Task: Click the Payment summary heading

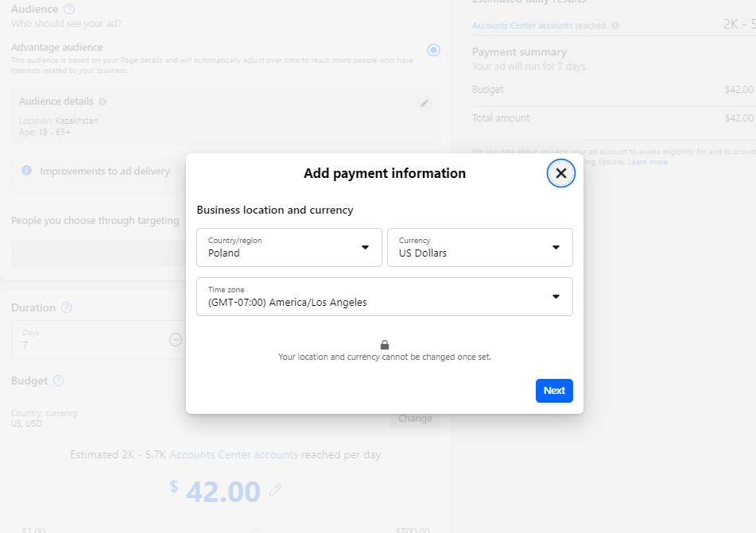Action: coord(519,52)
